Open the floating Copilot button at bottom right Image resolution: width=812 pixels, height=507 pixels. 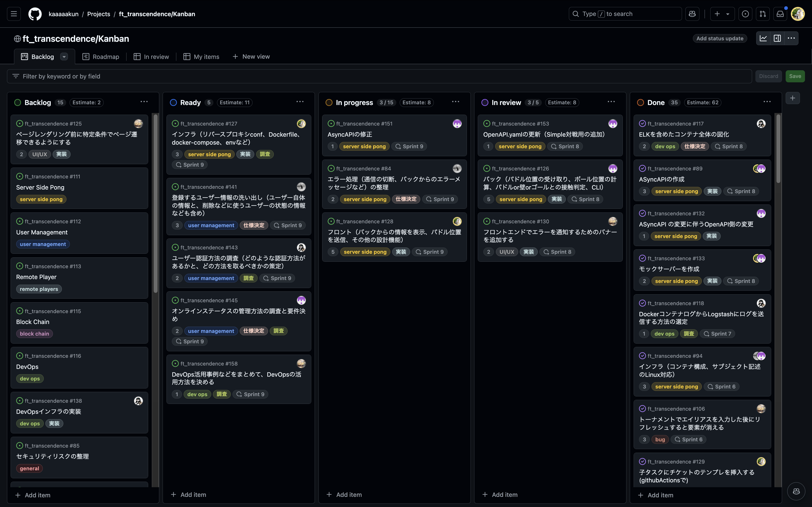[796, 491]
